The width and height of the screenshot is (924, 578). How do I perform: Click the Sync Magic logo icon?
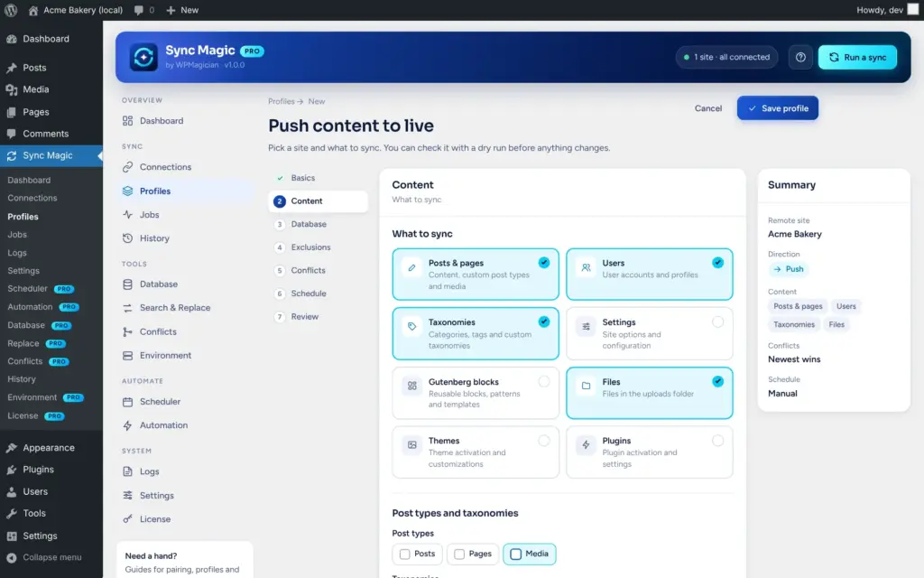click(143, 57)
